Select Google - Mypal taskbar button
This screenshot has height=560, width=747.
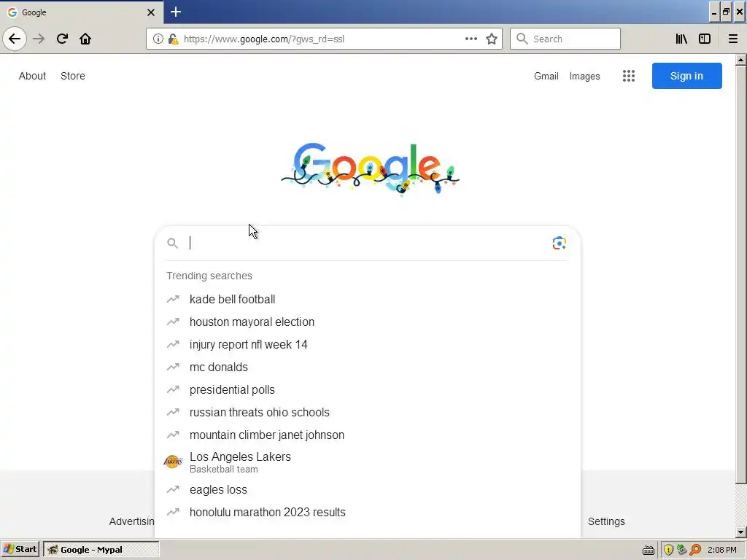tap(101, 550)
